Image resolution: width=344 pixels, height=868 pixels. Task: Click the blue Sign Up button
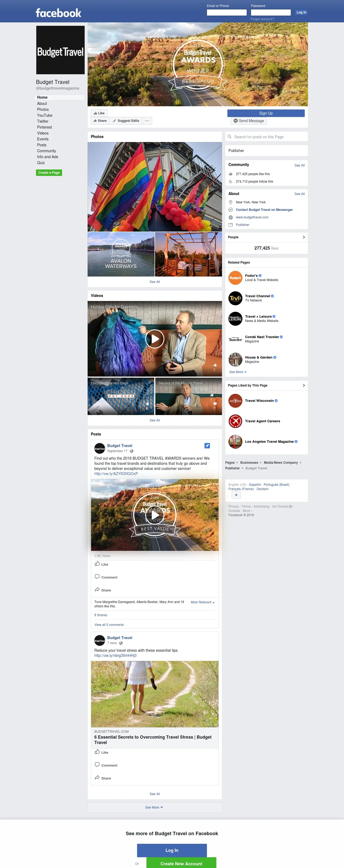tap(266, 113)
